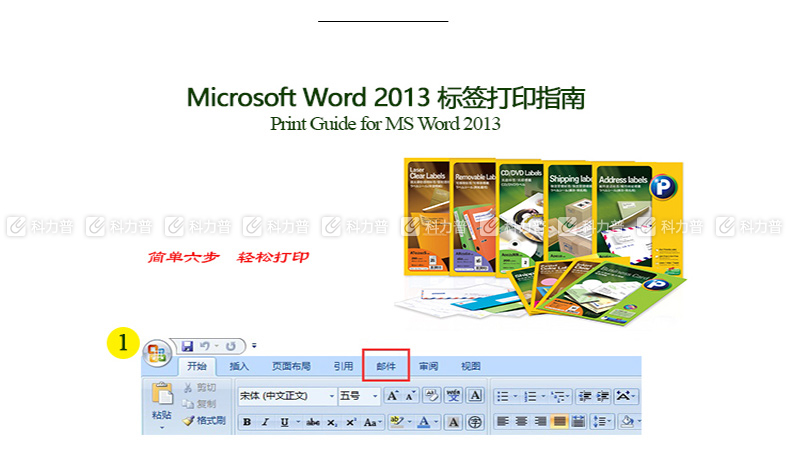The height and width of the screenshot is (454, 790).
Task: Open the 页面布局 tab
Action: pos(291,366)
